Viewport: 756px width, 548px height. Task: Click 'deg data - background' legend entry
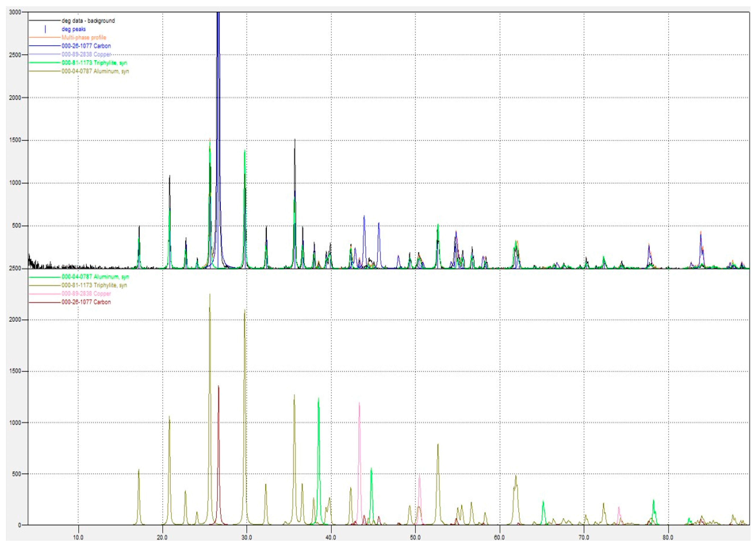point(88,21)
